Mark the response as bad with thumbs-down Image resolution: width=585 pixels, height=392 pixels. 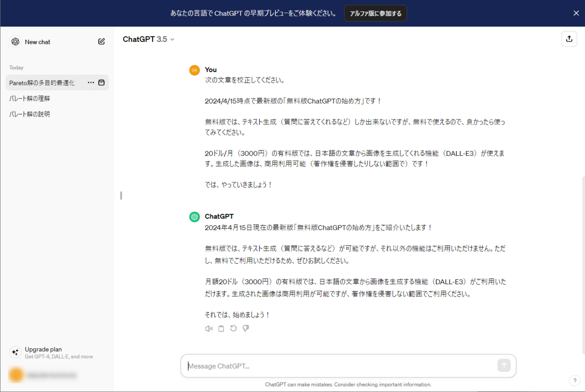click(x=246, y=329)
